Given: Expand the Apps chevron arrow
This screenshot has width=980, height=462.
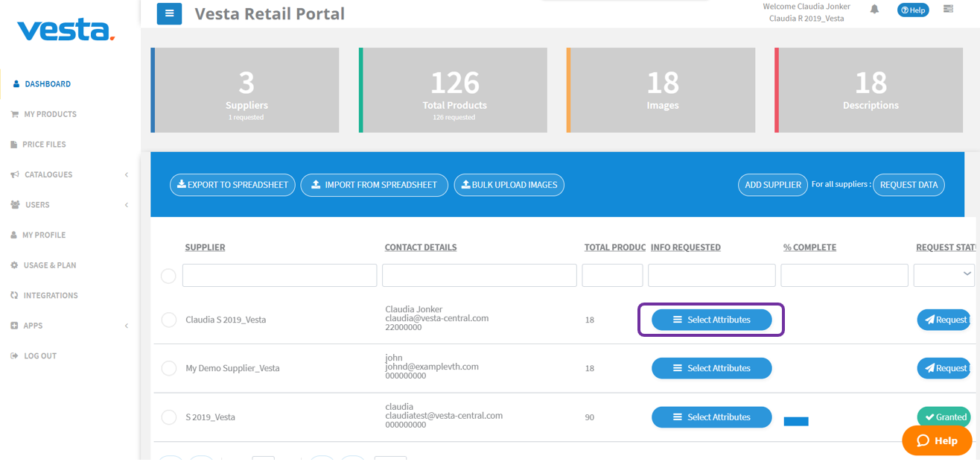Looking at the screenshot, I should (127, 326).
